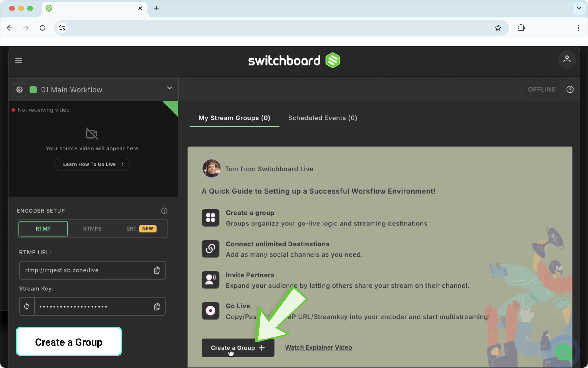Go back in browser history
This screenshot has height=368, width=588.
(10, 28)
